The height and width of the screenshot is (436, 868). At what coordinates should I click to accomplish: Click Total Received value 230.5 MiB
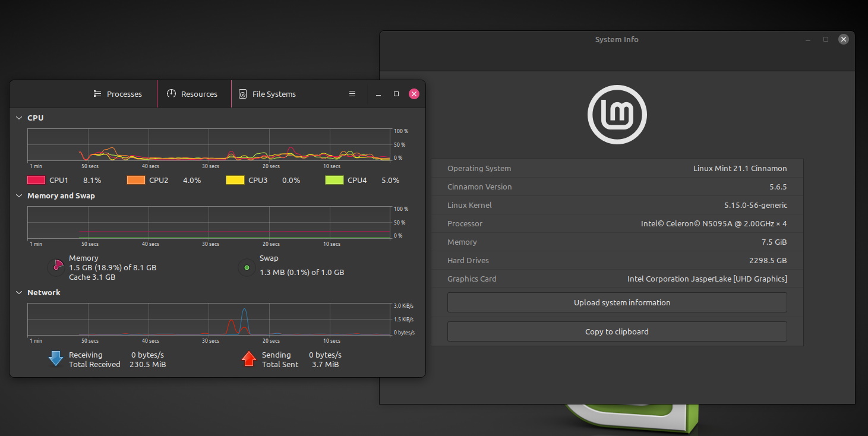point(147,364)
